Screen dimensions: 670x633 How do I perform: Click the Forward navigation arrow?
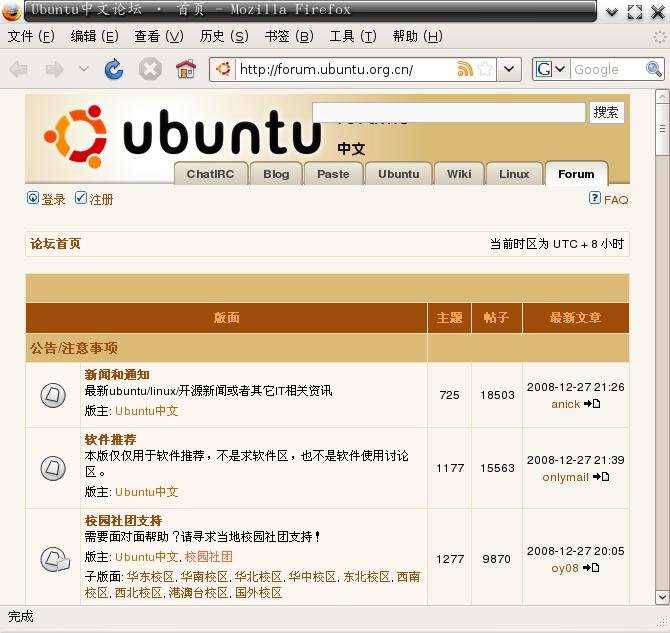point(55,69)
